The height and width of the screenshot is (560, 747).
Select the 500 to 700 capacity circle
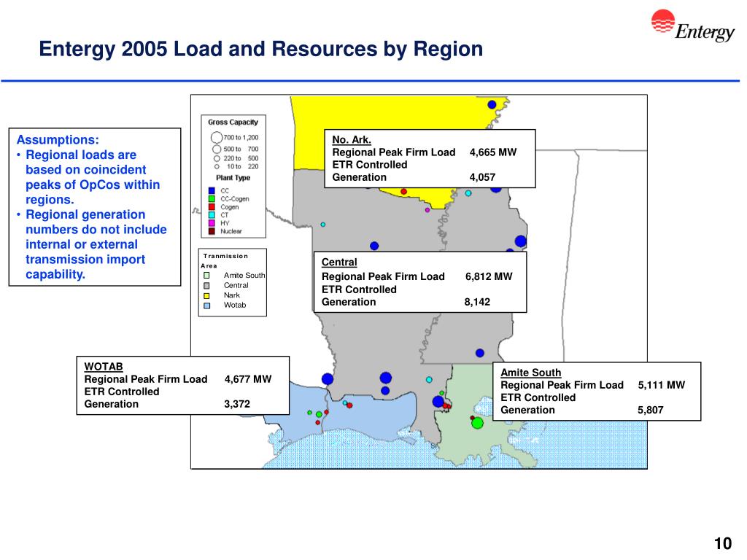(217, 149)
